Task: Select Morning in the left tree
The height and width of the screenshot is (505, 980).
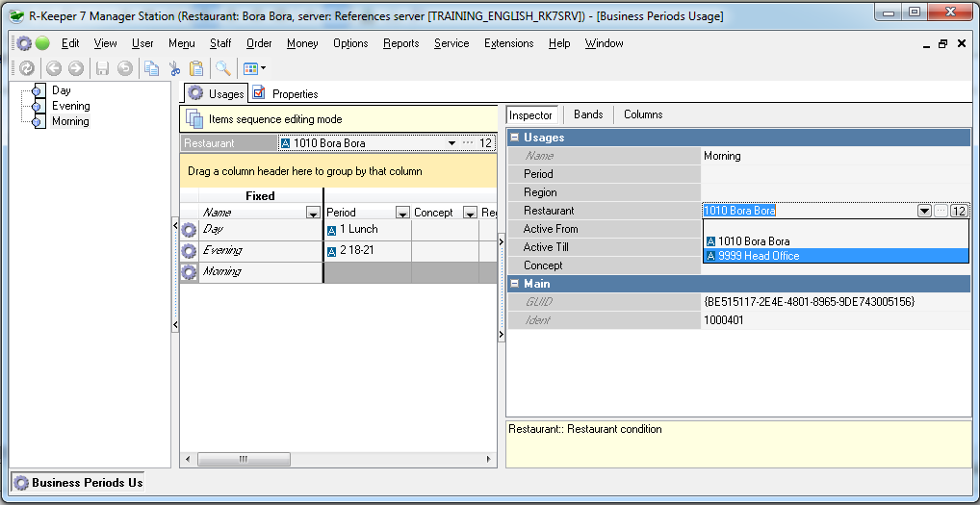Action: (x=70, y=121)
